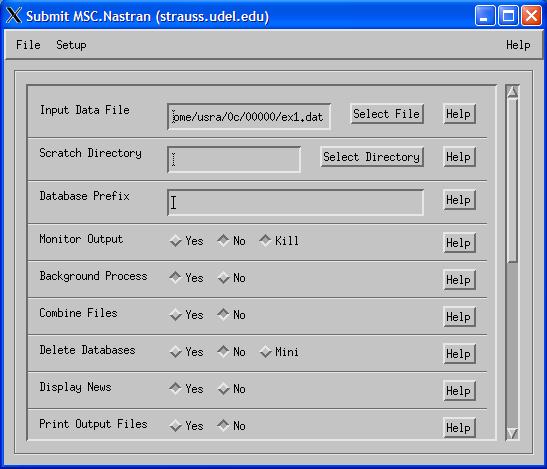This screenshot has width=547, height=469.
Task: Click the Select File button
Action: pyautogui.click(x=387, y=114)
